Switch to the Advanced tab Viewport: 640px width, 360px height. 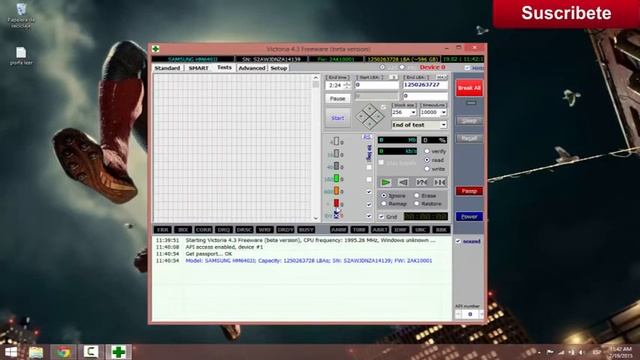(252, 68)
